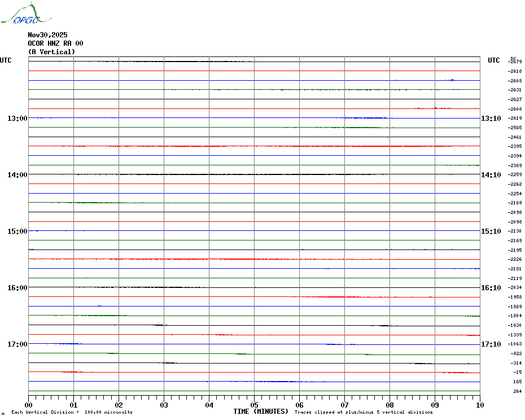Click the TIME (MINUTES) axis title
The image size is (525, 420).
[261, 412]
